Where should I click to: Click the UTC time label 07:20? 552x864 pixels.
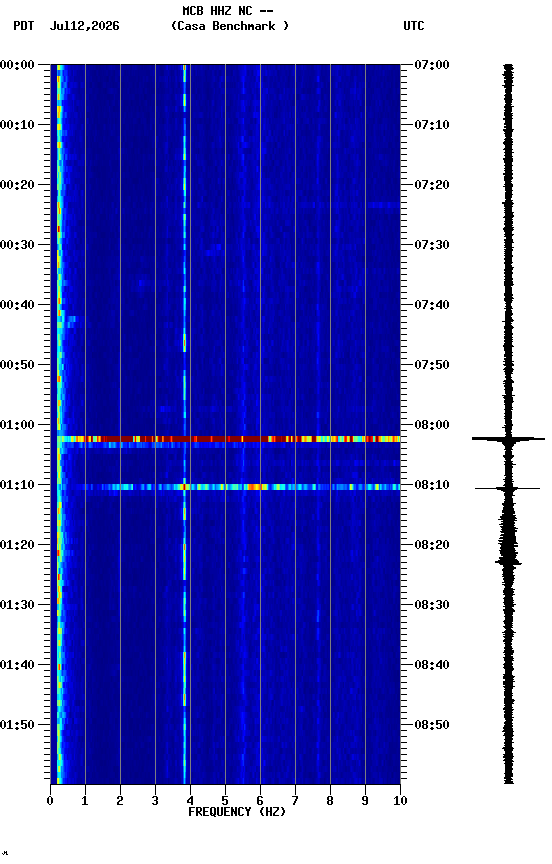432,185
